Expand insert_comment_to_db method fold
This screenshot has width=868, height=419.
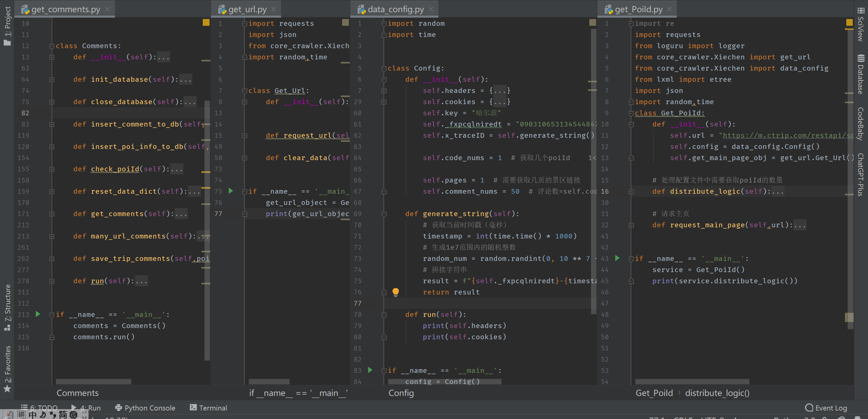[52, 124]
